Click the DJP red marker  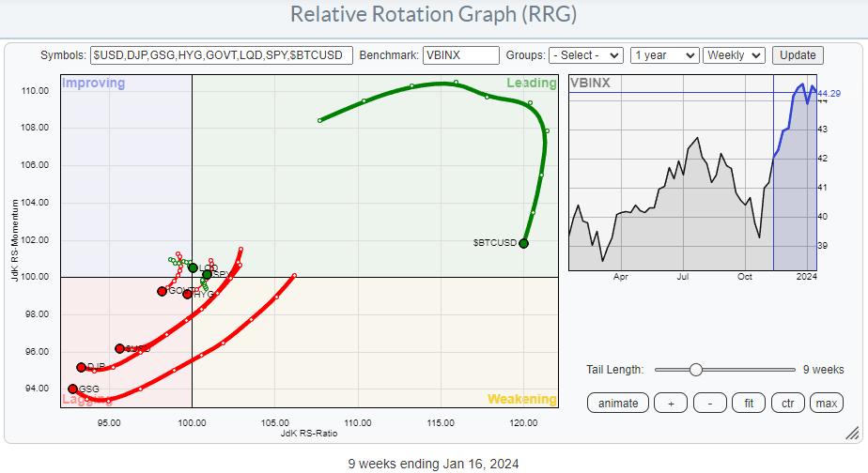[82, 368]
